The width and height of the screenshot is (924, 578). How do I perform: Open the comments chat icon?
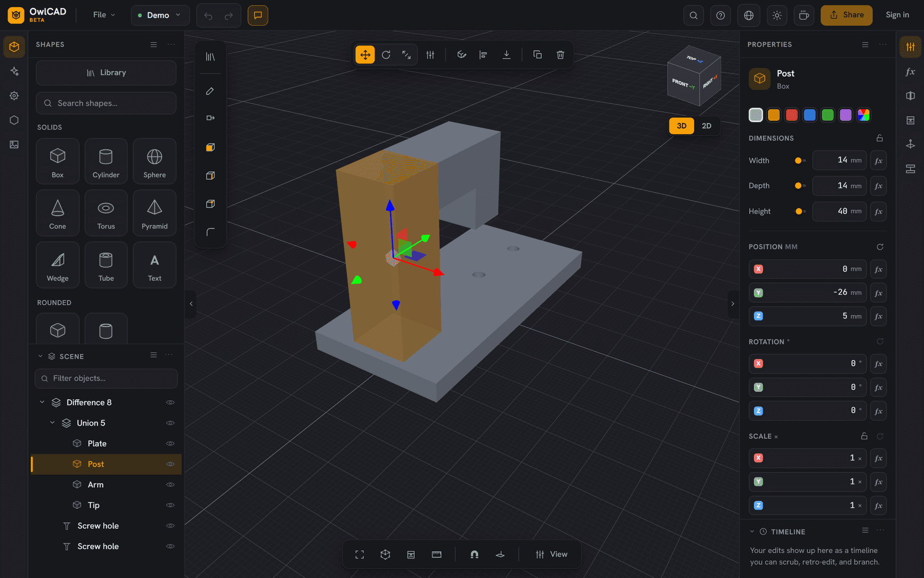258,15
